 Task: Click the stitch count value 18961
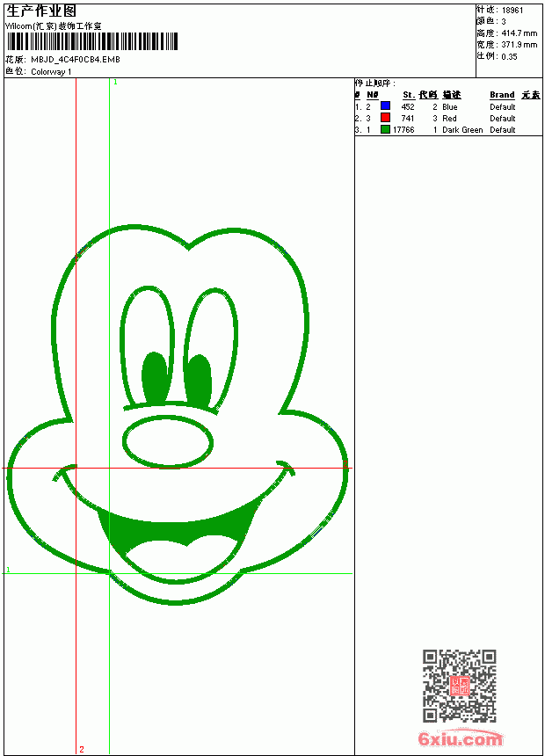[x=512, y=11]
